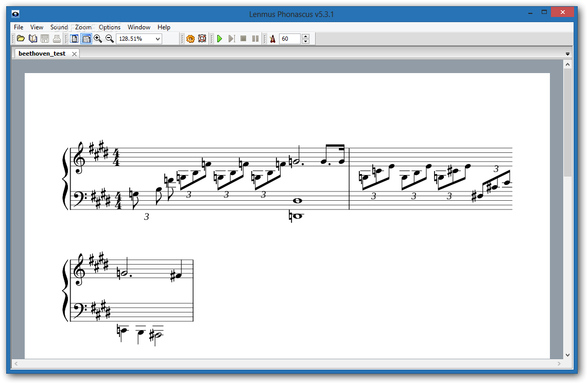Click the 4/4 time signature on treble staff
The height and width of the screenshot is (384, 588).
117,157
